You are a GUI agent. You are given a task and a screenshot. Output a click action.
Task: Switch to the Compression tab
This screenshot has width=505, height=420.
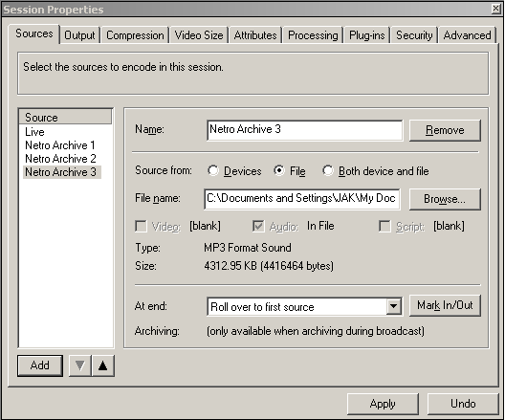(x=135, y=35)
